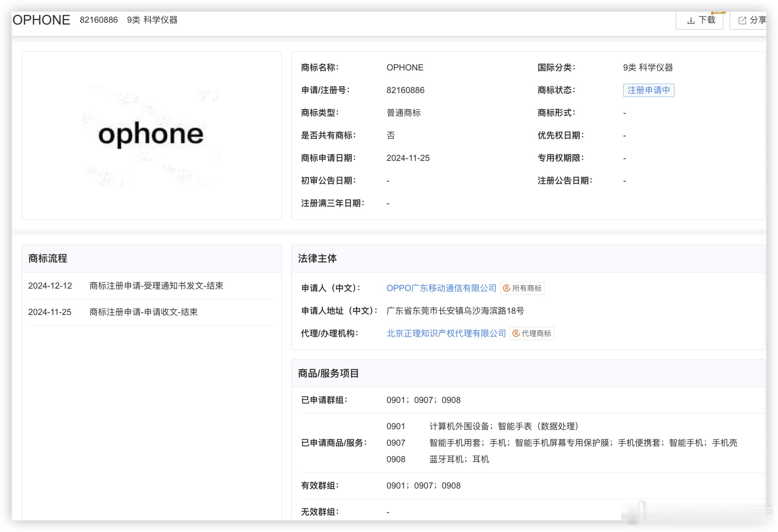Screen dimensions: 778x532
Task: Select the application date value 2024-11-25
Action: click(408, 158)
